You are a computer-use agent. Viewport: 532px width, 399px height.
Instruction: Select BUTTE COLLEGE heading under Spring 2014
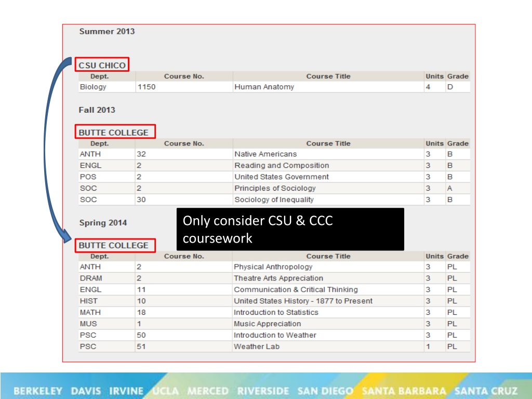[114, 245]
